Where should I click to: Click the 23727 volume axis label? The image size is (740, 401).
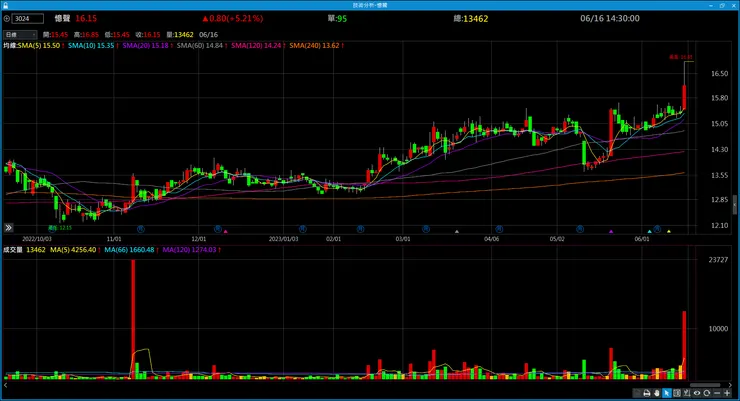[x=718, y=259]
